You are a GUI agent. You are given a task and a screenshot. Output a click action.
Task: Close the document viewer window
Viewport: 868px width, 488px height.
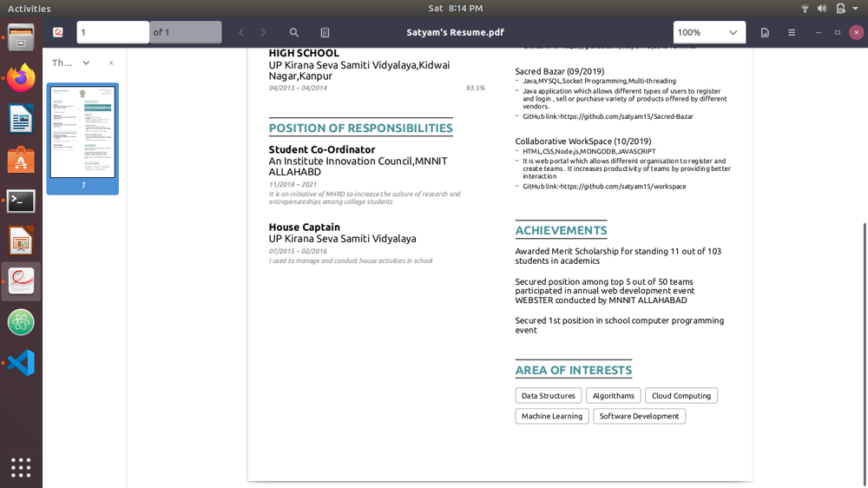pyautogui.click(x=857, y=33)
